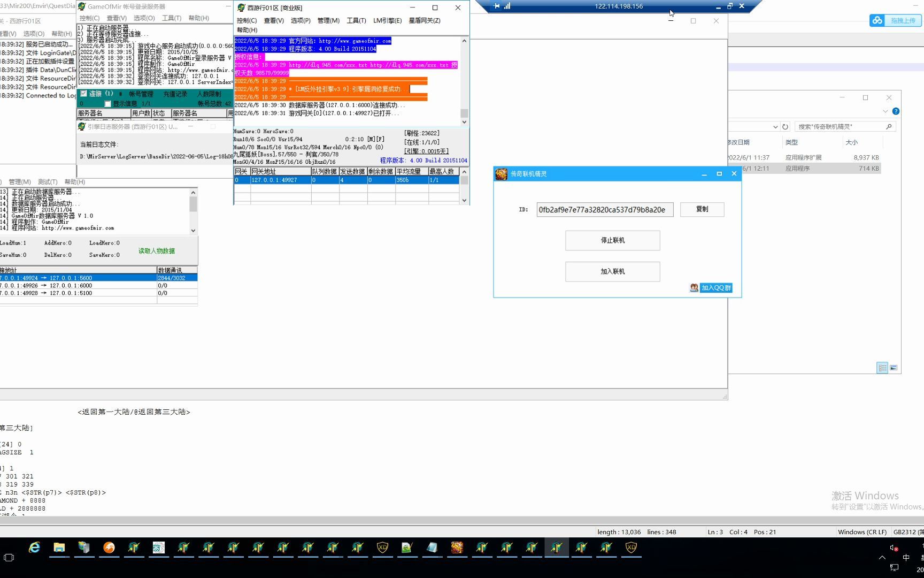Viewport: 924px width, 578px height.
Task: Click Windows (CR LF) status bar entry
Action: (x=862, y=532)
